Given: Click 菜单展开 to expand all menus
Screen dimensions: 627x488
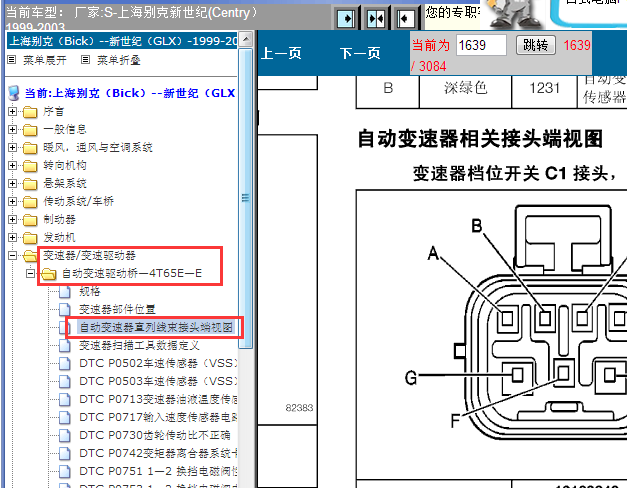Looking at the screenshot, I should coord(45,60).
